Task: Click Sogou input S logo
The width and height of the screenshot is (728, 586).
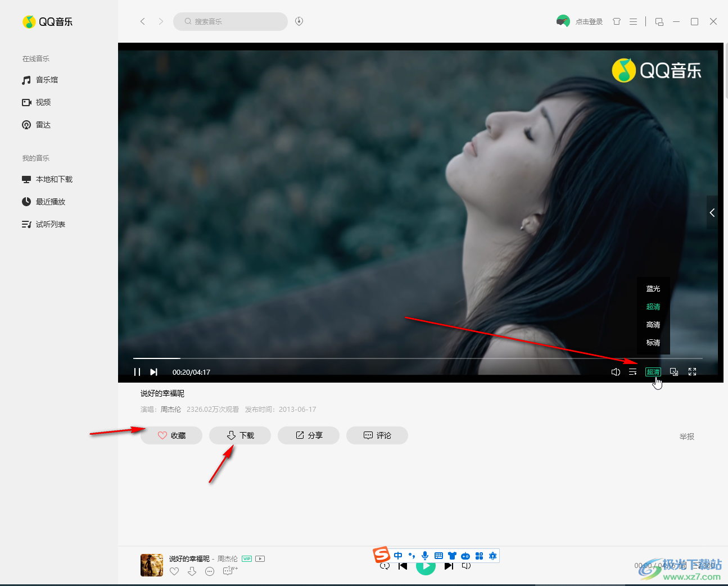Action: pyautogui.click(x=382, y=555)
